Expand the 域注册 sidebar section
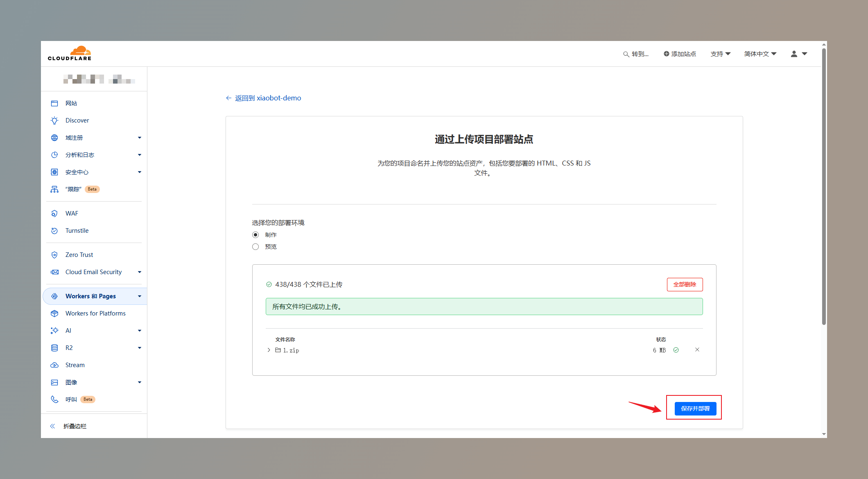The height and width of the screenshot is (479, 868). point(140,138)
